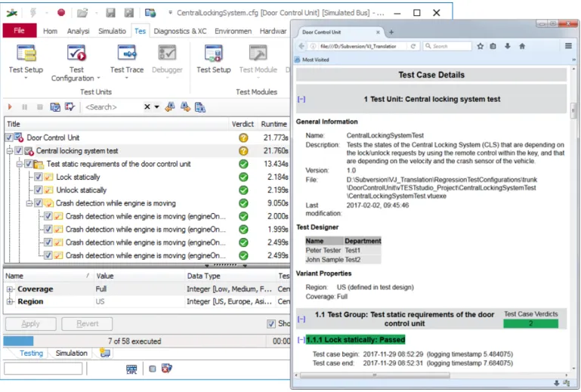
Task: Open the Test Trace ribbon icon
Action: [127, 54]
